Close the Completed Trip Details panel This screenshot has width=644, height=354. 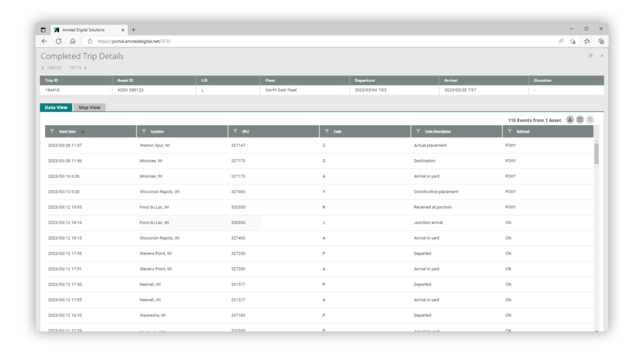point(601,56)
